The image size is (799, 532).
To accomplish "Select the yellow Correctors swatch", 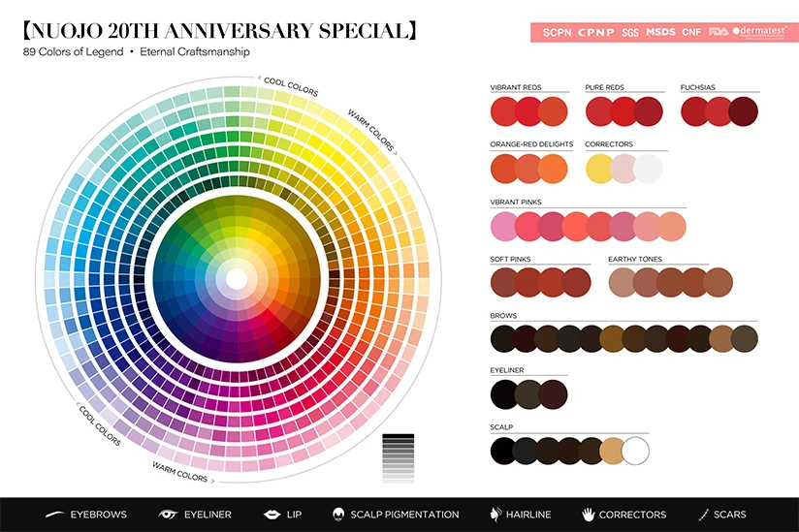I will (x=597, y=169).
